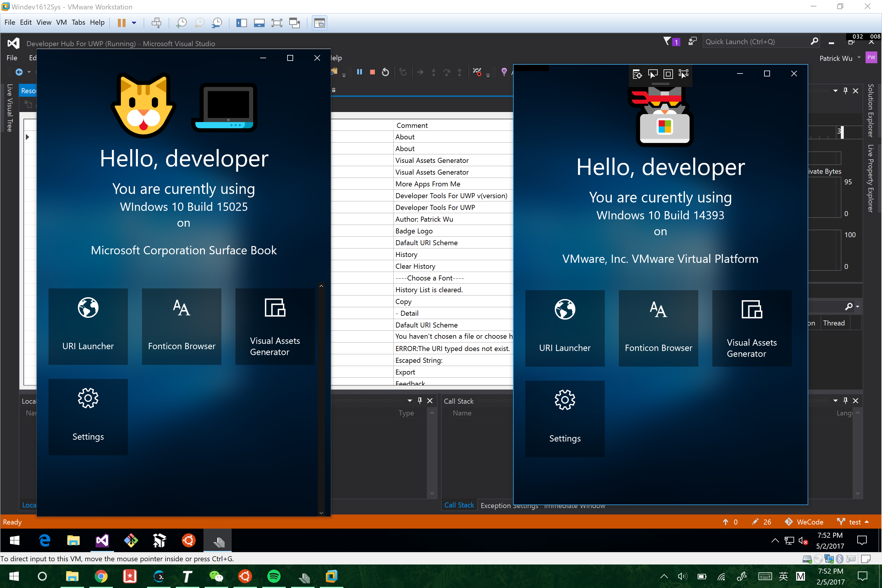Click the Visual Studio send feedback icon

[x=692, y=41]
